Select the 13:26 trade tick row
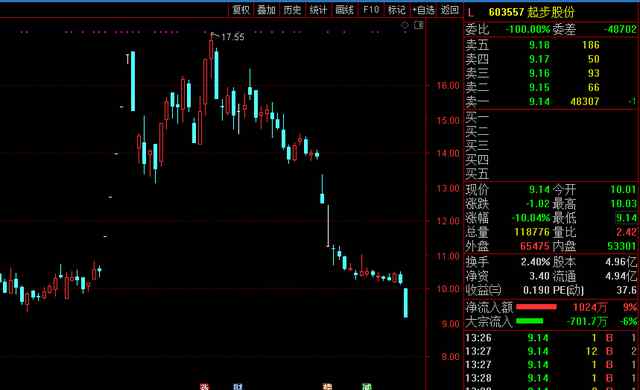Image resolution: width=640 pixels, height=390 pixels. [551, 338]
